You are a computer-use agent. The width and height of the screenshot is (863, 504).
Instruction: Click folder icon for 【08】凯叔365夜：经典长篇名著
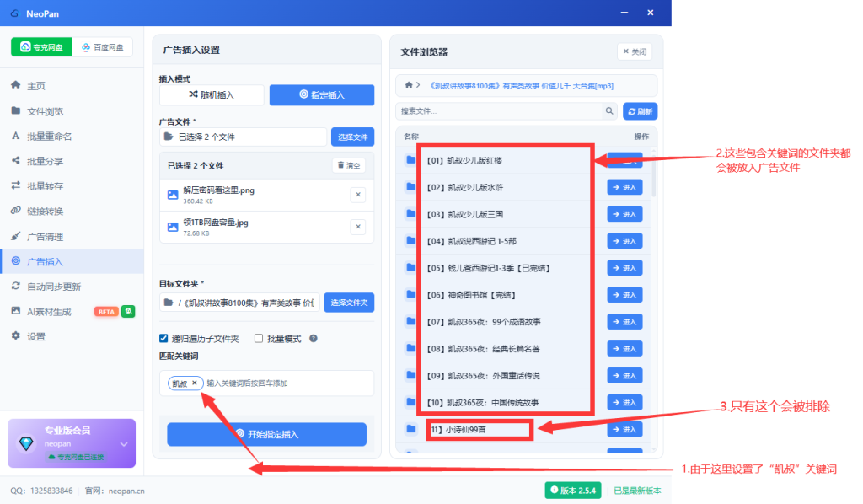pyautogui.click(x=410, y=348)
